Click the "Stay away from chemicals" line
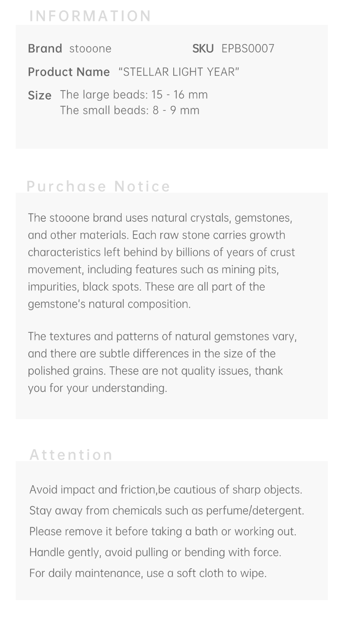Viewport: 344px width, 644px height. click(166, 510)
